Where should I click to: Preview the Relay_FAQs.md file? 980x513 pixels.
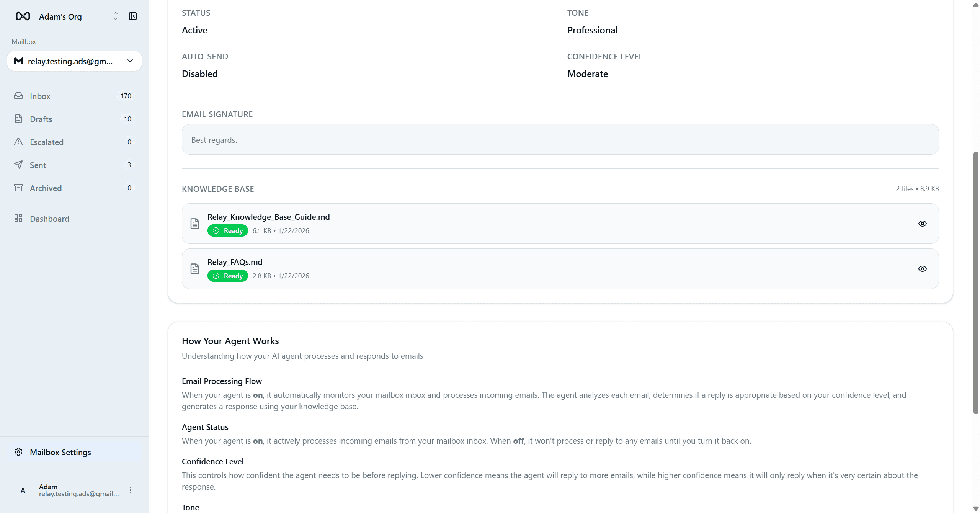(923, 268)
